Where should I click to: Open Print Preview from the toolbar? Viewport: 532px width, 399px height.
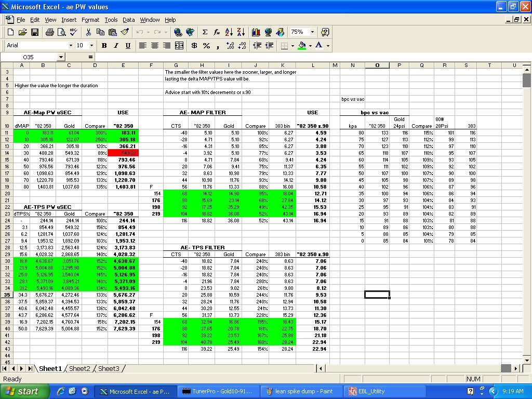pyautogui.click(x=61, y=32)
